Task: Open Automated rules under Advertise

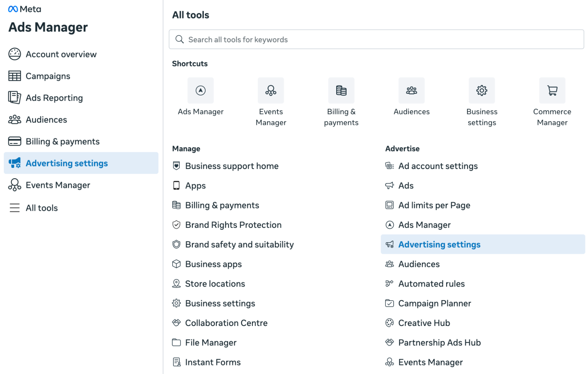Action: (x=431, y=284)
